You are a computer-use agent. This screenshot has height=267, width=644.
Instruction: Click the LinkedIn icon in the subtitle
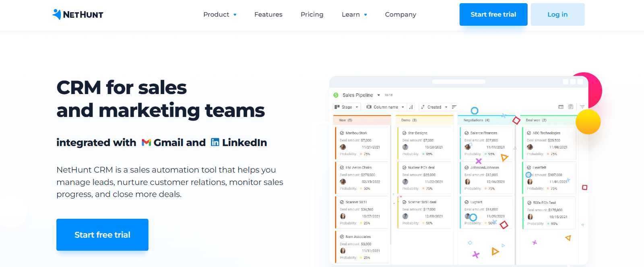click(x=215, y=142)
